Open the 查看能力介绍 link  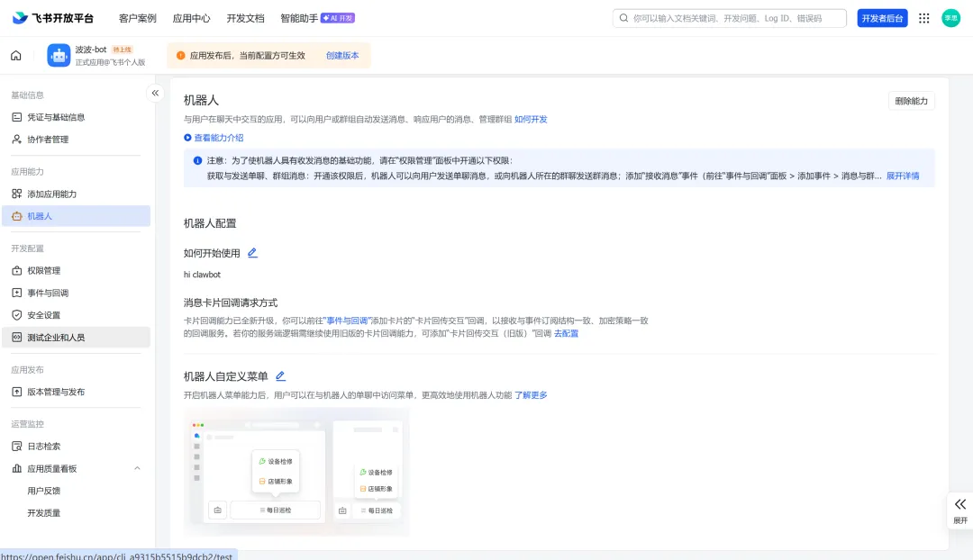(x=218, y=138)
